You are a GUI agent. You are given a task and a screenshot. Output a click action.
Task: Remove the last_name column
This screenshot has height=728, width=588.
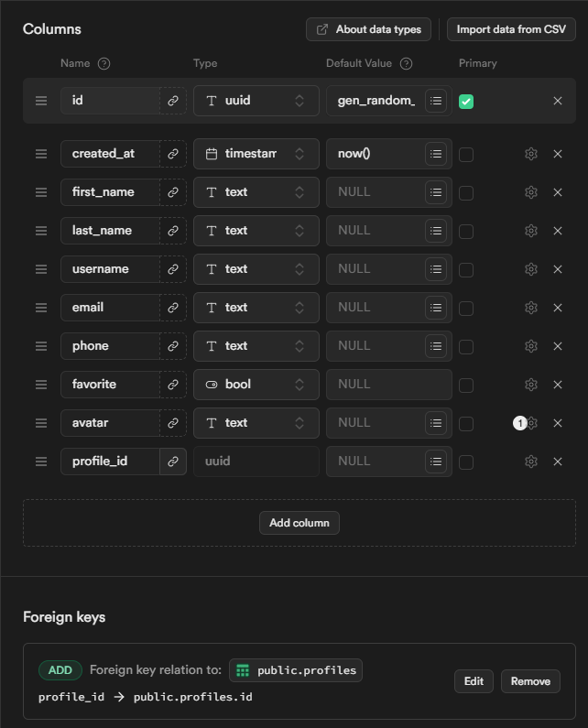pyautogui.click(x=558, y=231)
